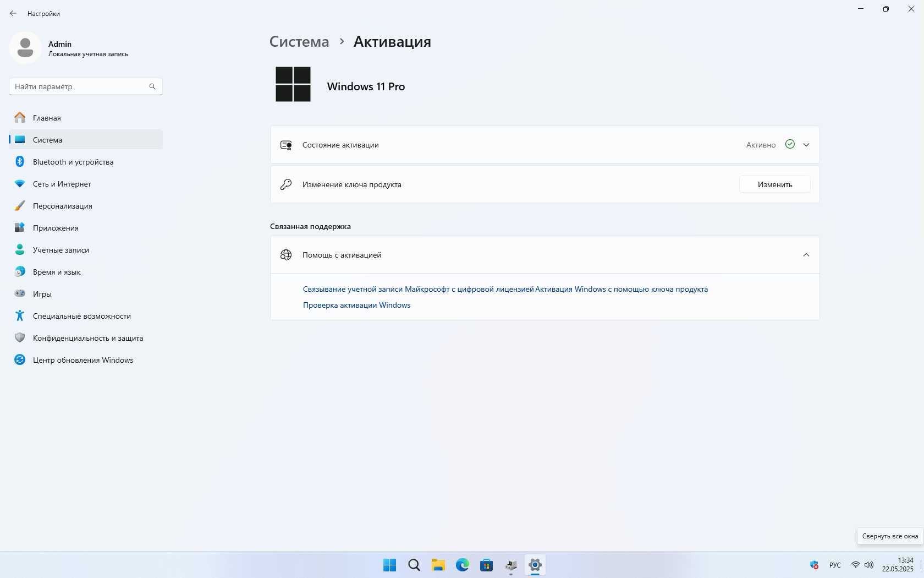This screenshot has width=924, height=578.
Task: Click the globe icon for Помощь с активацией
Action: click(x=286, y=255)
